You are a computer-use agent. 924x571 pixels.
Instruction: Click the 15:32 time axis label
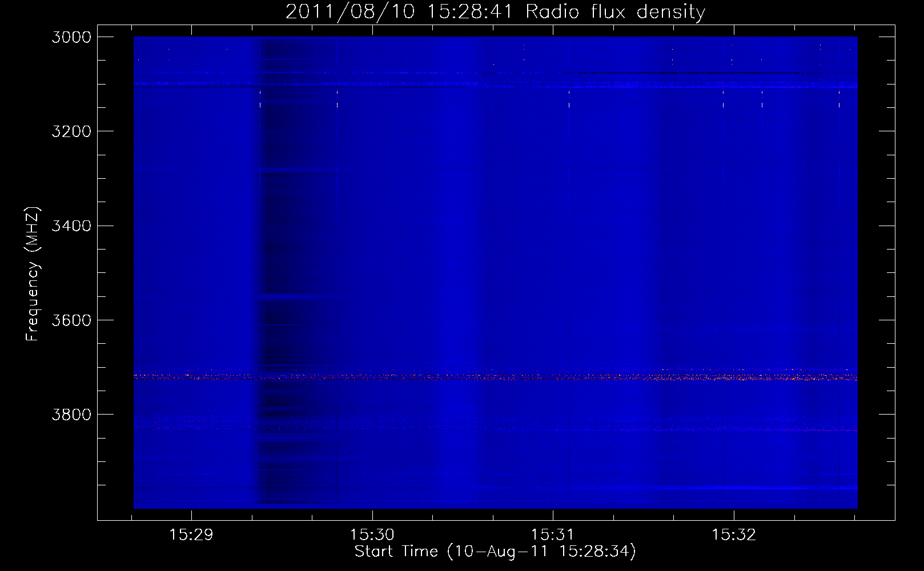point(734,534)
